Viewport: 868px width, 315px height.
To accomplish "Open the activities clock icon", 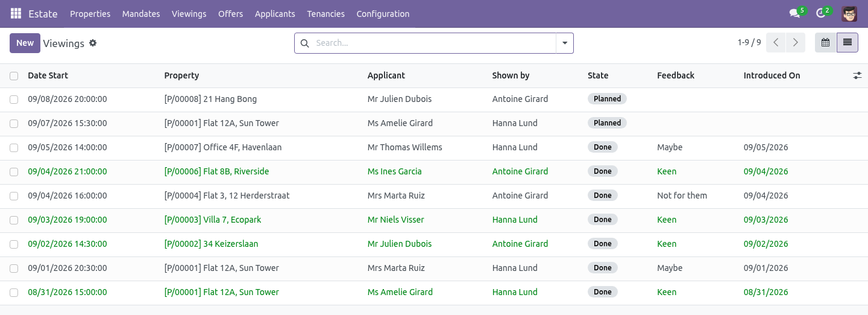I will point(820,13).
